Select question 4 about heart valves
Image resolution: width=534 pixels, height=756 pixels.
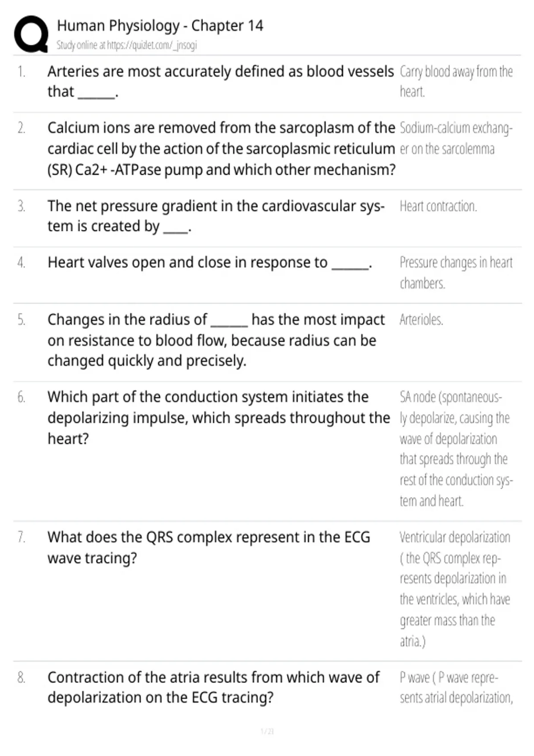coord(210,263)
